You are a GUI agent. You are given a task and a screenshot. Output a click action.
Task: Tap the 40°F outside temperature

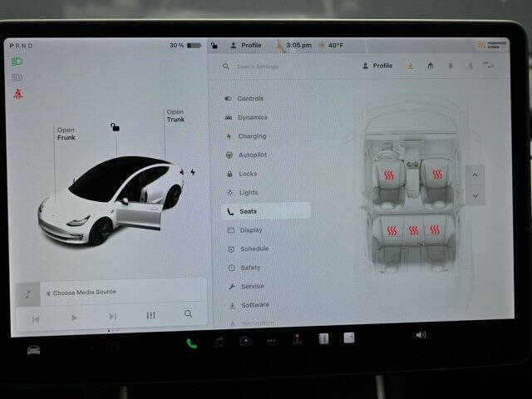tap(336, 45)
